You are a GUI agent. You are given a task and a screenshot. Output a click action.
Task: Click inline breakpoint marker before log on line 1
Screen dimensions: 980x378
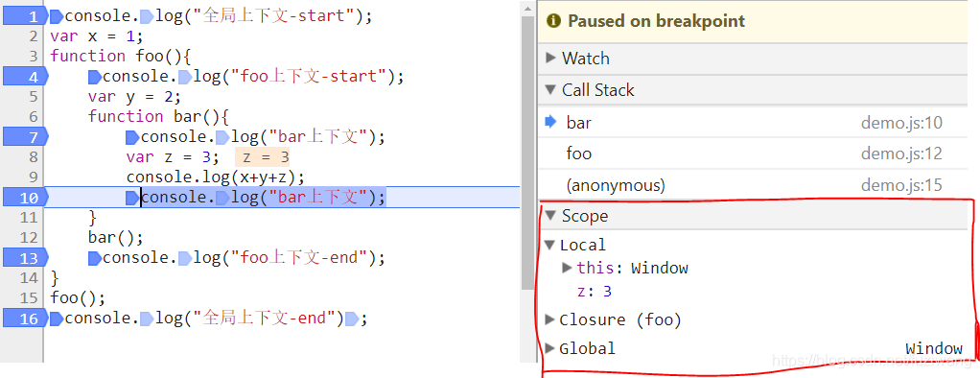[x=147, y=17]
